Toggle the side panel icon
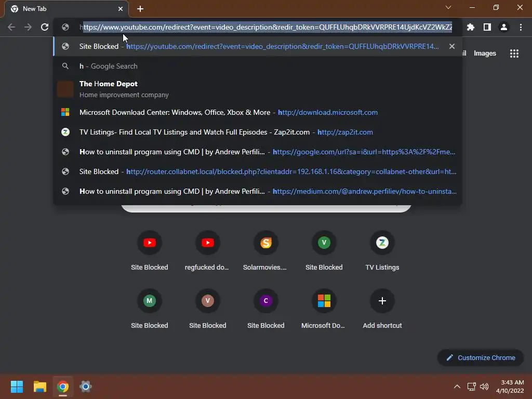 click(487, 27)
